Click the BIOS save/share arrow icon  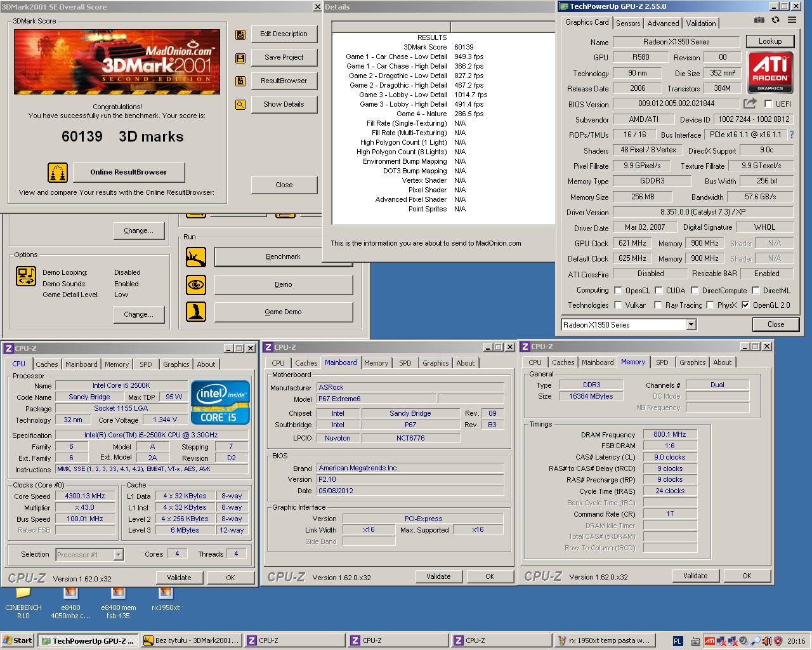coord(750,103)
